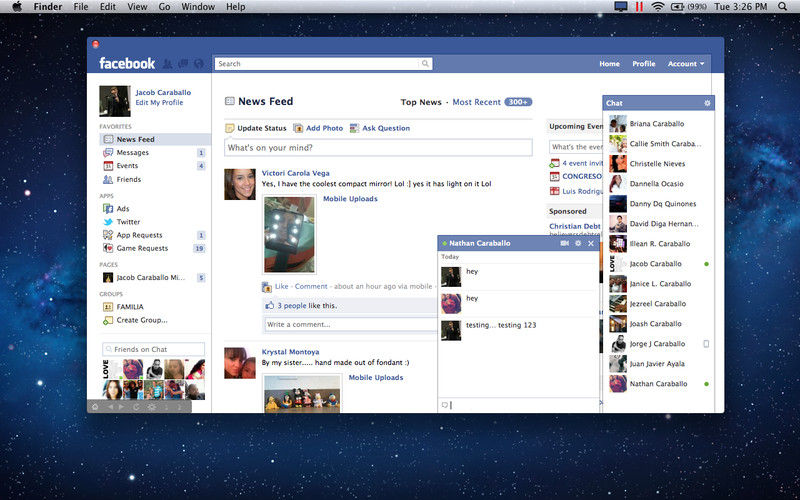Open friend requests icon in Facebook header

click(167, 64)
